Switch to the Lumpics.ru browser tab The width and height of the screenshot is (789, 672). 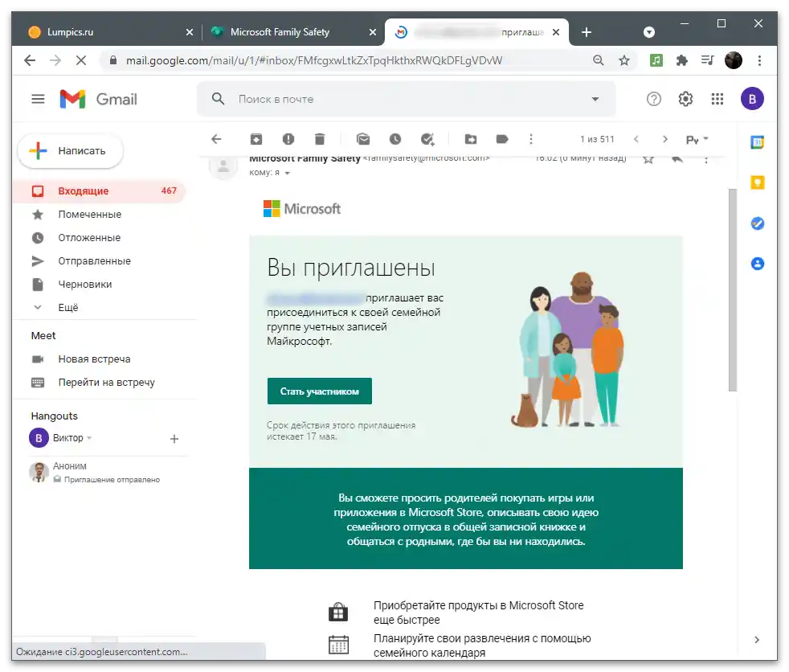106,32
